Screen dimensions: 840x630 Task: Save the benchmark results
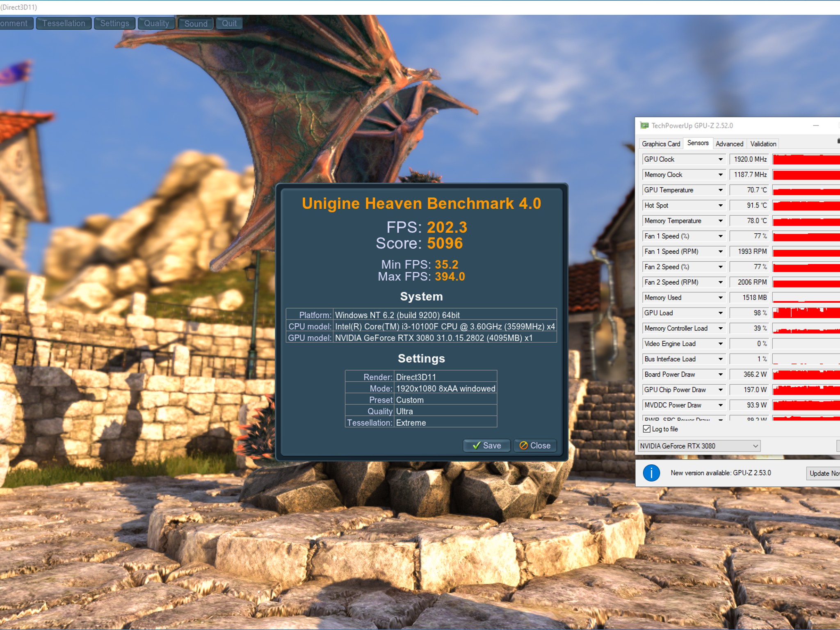[x=487, y=445]
